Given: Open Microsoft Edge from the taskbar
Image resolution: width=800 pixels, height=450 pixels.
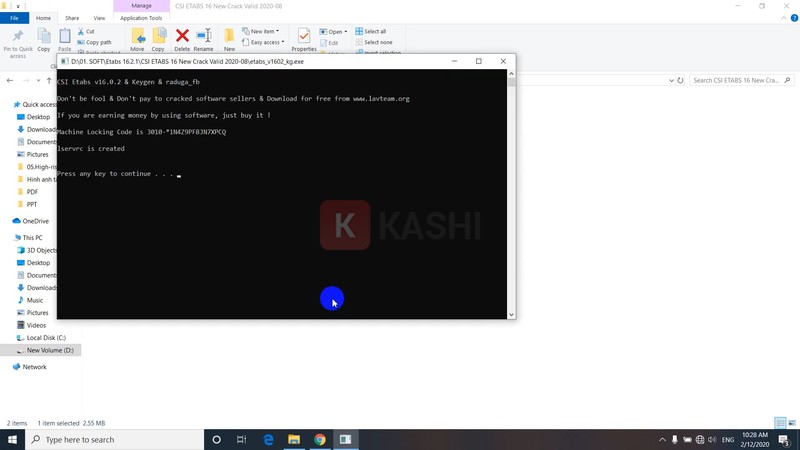Looking at the screenshot, I should pos(268,439).
